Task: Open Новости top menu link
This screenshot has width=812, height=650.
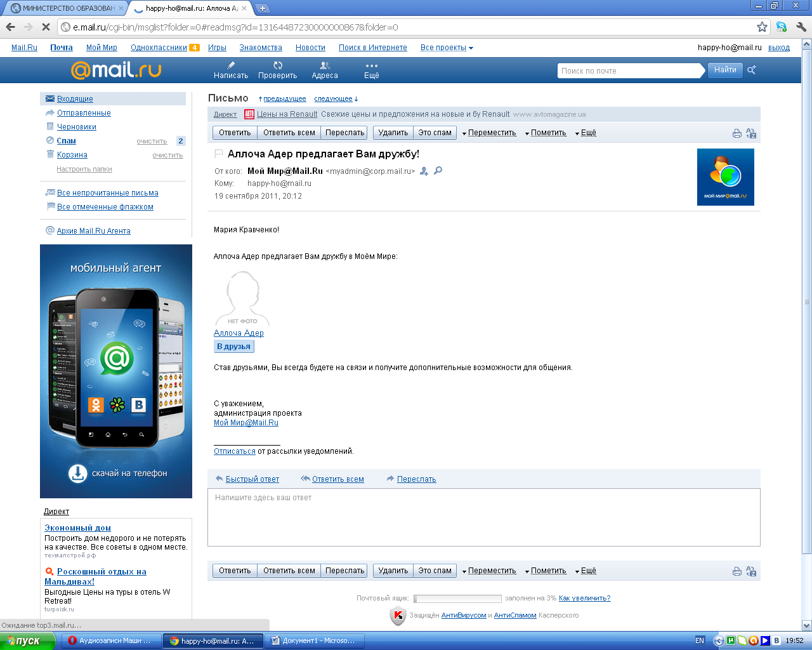Action: 310,48
